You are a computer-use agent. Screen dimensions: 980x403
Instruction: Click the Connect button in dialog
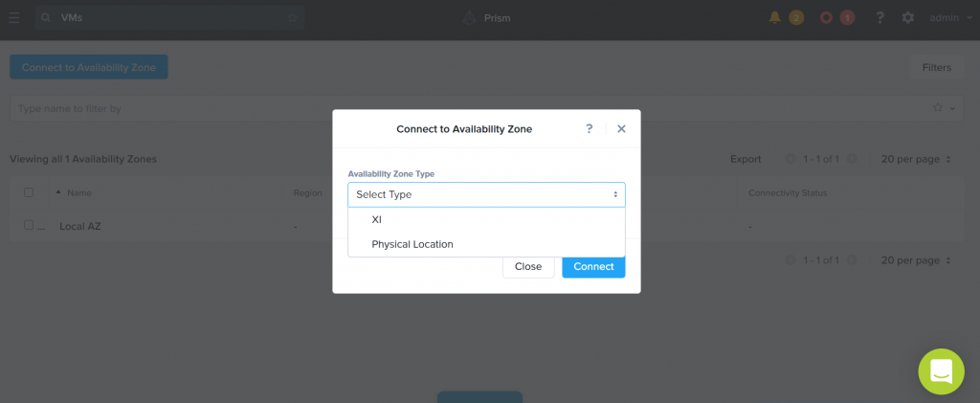[x=593, y=267]
